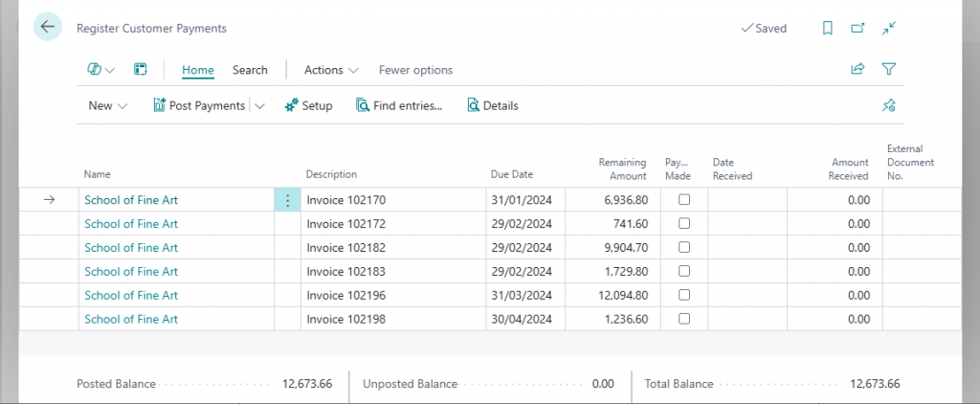Image resolution: width=980 pixels, height=404 pixels.
Task: Click the back arrow button
Action: pyautogui.click(x=48, y=28)
